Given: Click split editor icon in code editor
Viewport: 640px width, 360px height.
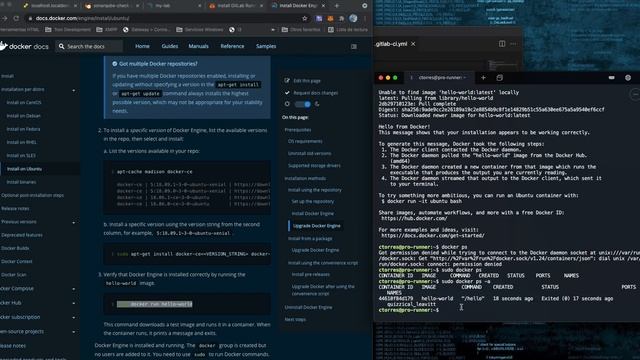Looking at the screenshot, I should 502,44.
